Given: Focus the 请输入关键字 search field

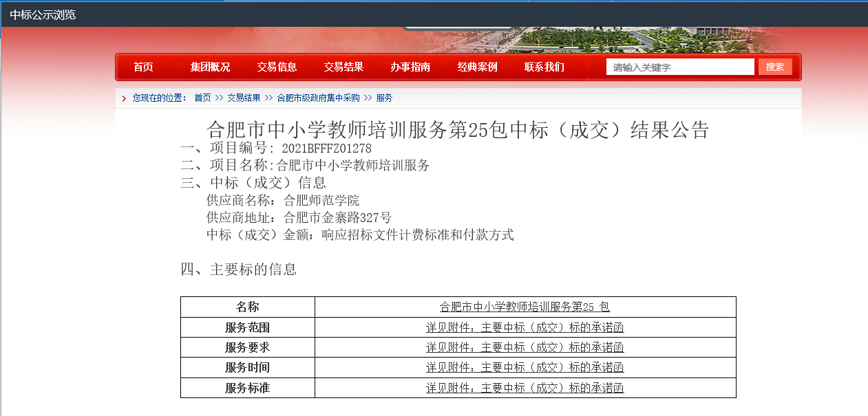Looking at the screenshot, I should (x=679, y=67).
